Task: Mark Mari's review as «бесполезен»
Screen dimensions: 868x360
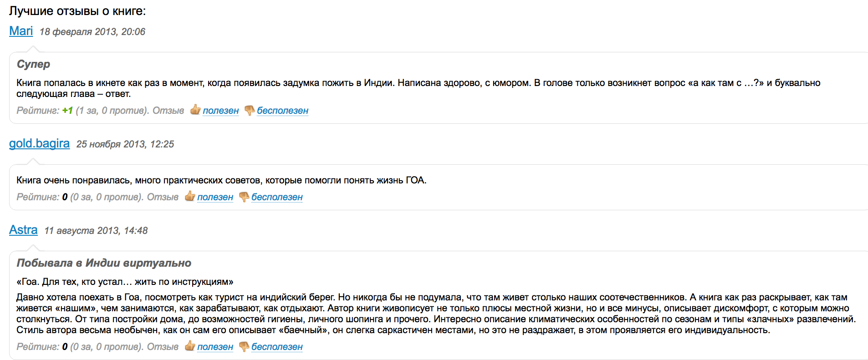Action: [x=282, y=111]
